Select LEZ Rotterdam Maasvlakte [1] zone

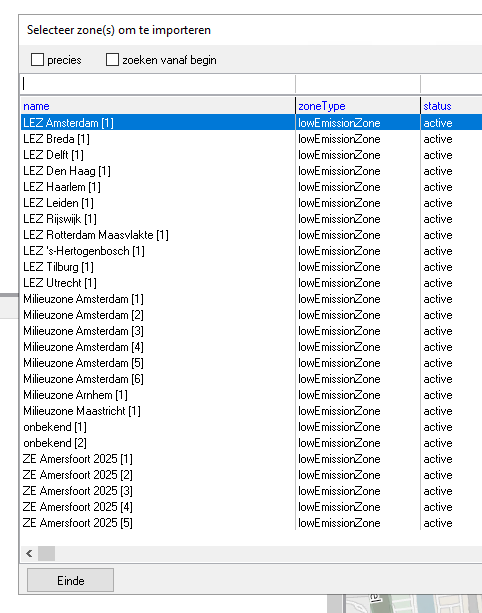pyautogui.click(x=251, y=235)
